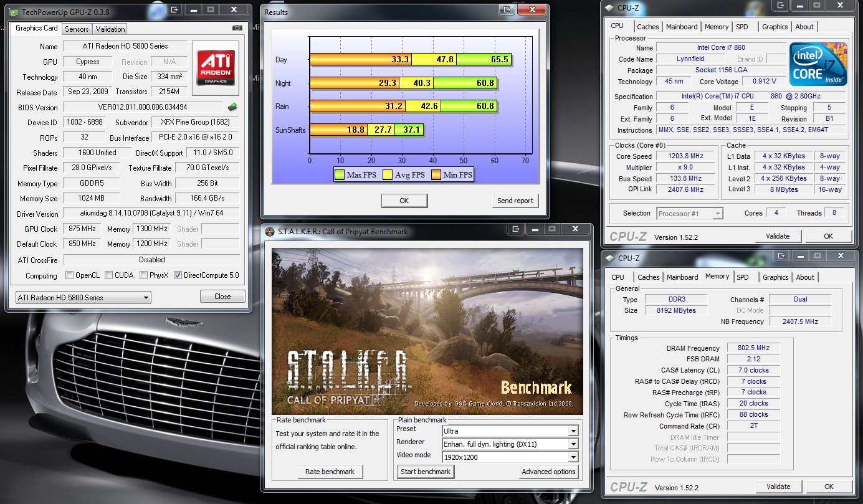
Task: Click the green BIOS save chip icon
Action: [x=232, y=107]
